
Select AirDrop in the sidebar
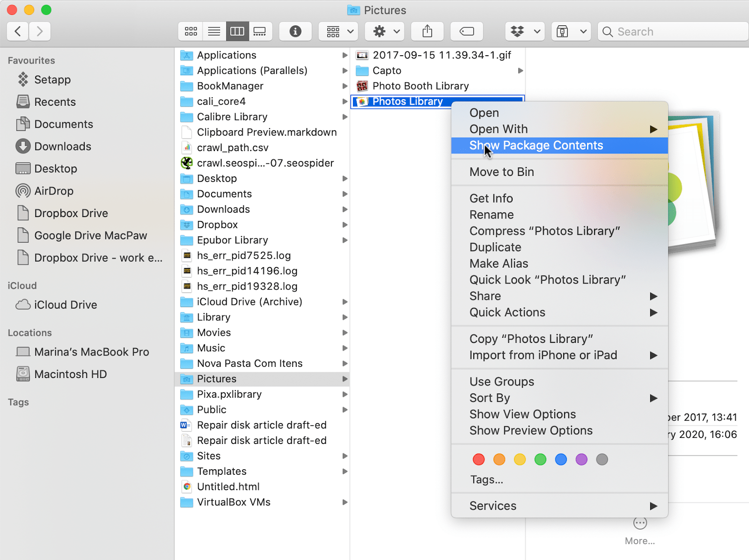pyautogui.click(x=53, y=191)
